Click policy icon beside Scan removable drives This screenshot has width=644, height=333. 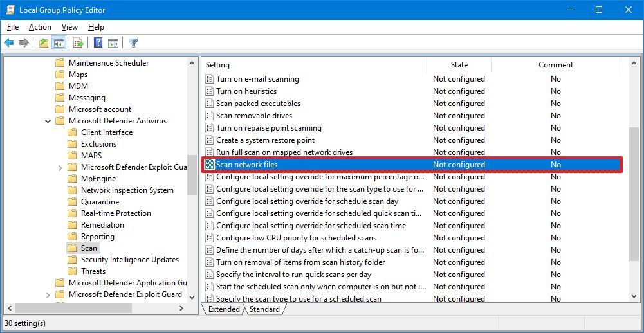click(x=210, y=116)
